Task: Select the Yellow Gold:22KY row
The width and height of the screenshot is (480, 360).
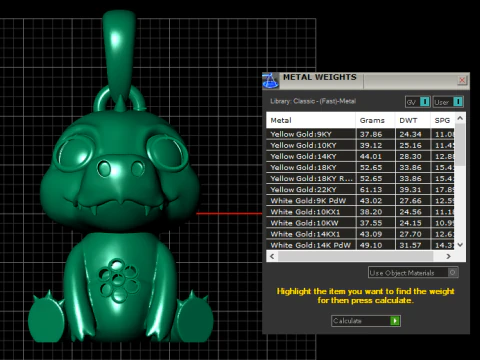Action: coord(360,189)
